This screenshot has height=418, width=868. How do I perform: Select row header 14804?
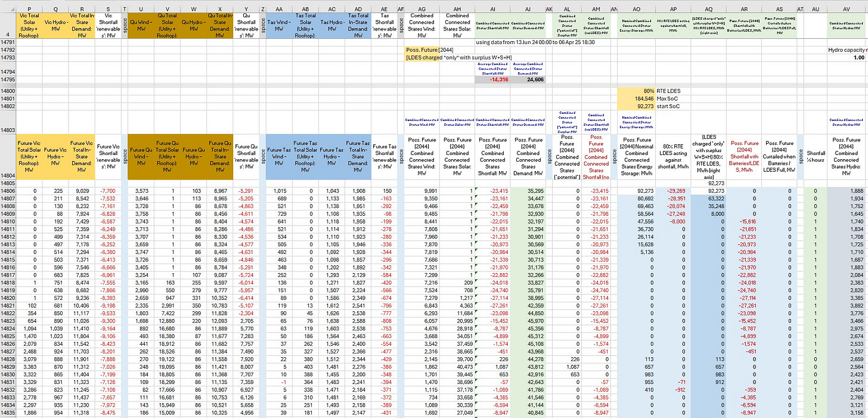[8, 157]
